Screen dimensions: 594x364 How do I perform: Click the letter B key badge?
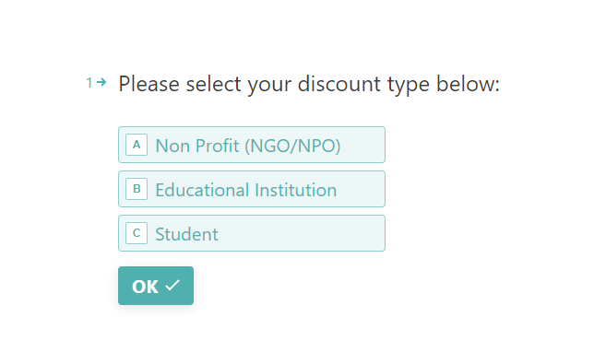tap(137, 189)
